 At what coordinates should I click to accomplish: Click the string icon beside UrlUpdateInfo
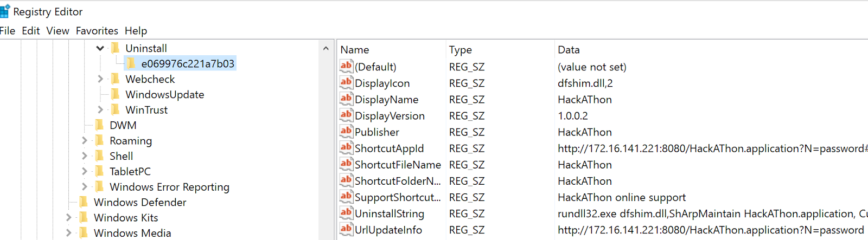[x=346, y=229]
